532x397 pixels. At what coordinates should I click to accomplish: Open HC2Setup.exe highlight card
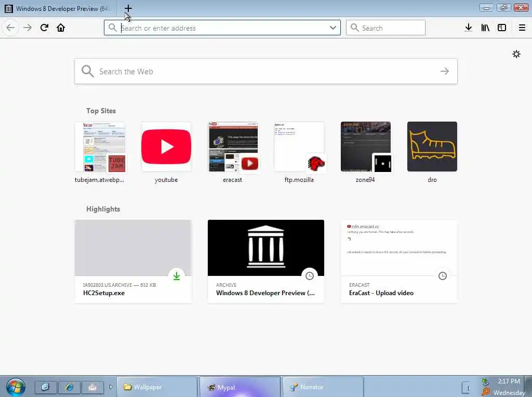133,261
